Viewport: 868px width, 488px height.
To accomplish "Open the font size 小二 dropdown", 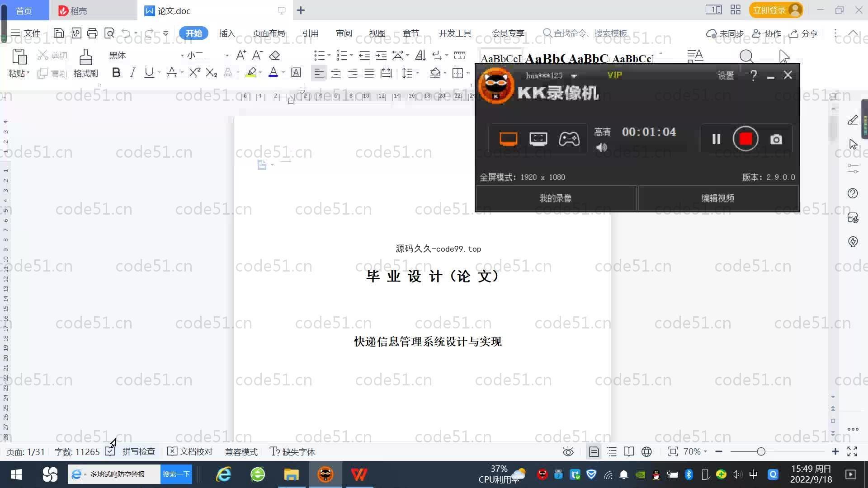I will click(227, 56).
